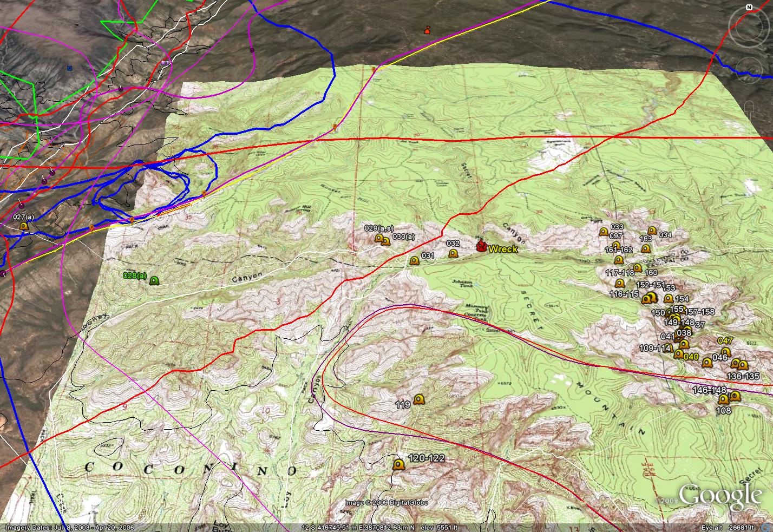Select the placemark labeled 034

point(652,231)
